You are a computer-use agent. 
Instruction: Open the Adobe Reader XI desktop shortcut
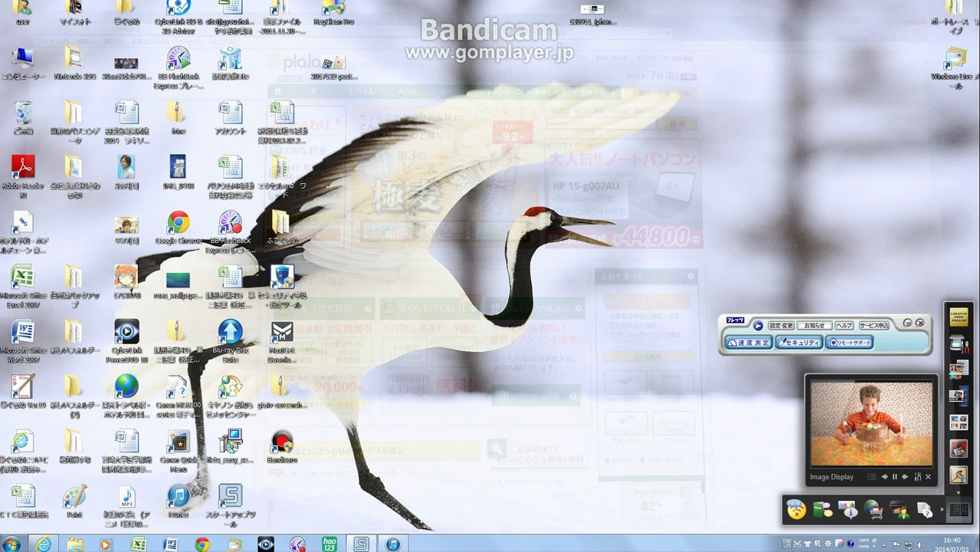point(23,176)
